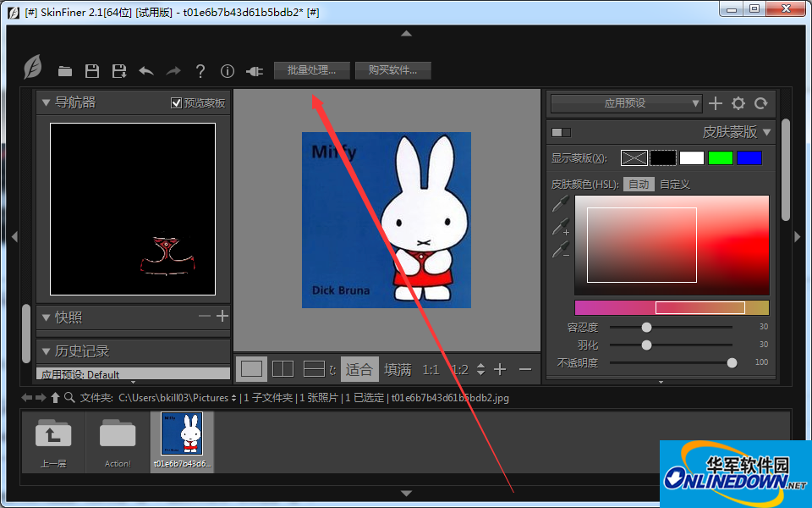812x508 pixels.
Task: Select 填满 fill zoom mode
Action: click(x=398, y=370)
